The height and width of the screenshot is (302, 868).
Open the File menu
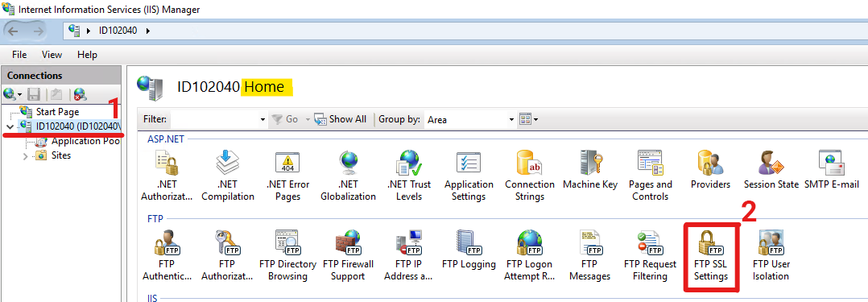19,54
